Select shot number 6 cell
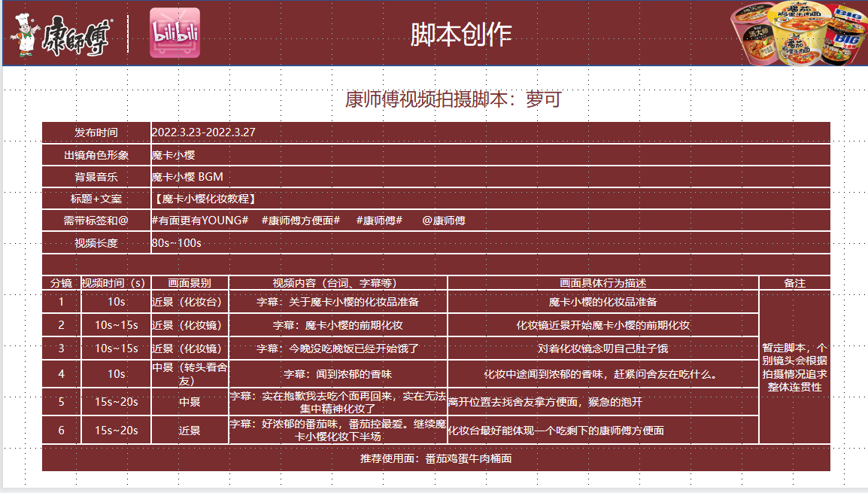The height and width of the screenshot is (493, 868). point(62,431)
